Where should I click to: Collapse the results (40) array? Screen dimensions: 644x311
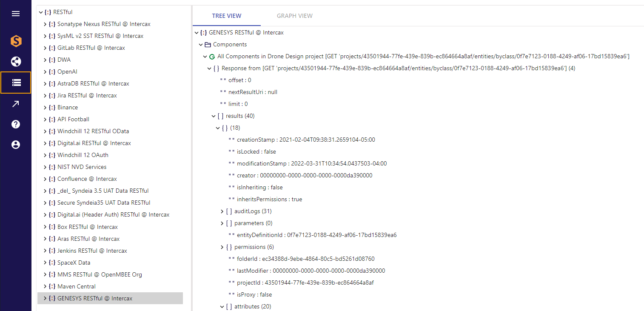(214, 116)
